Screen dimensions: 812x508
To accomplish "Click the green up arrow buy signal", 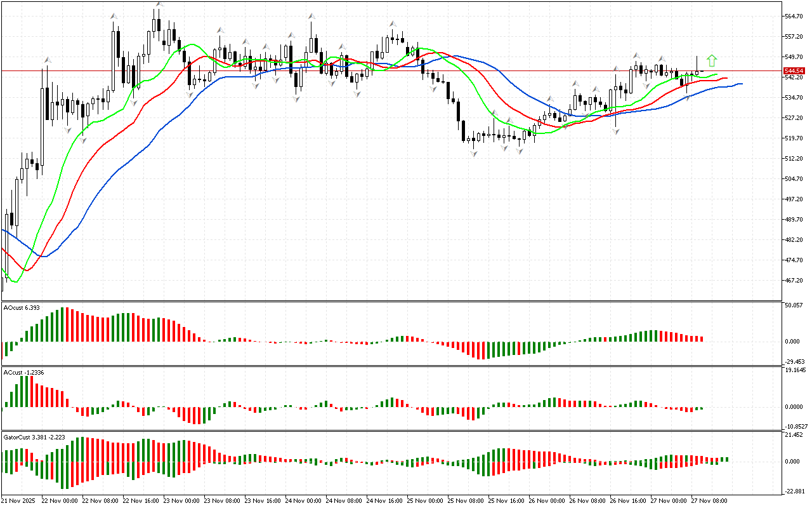I will [x=712, y=61].
